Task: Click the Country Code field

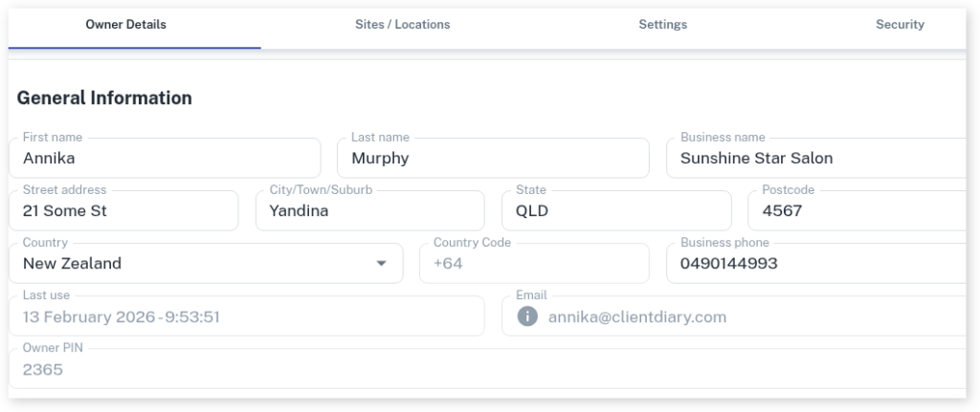Action: click(x=533, y=264)
